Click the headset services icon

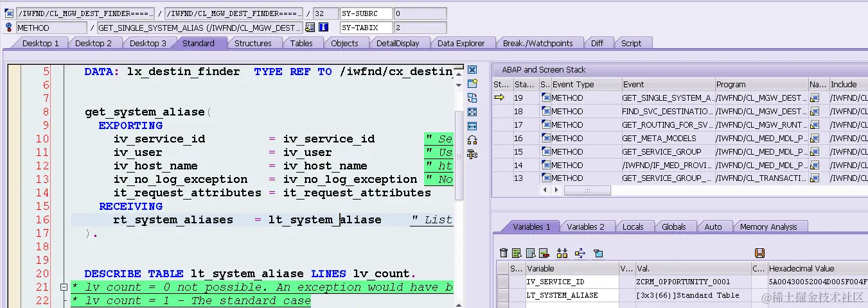[472, 141]
